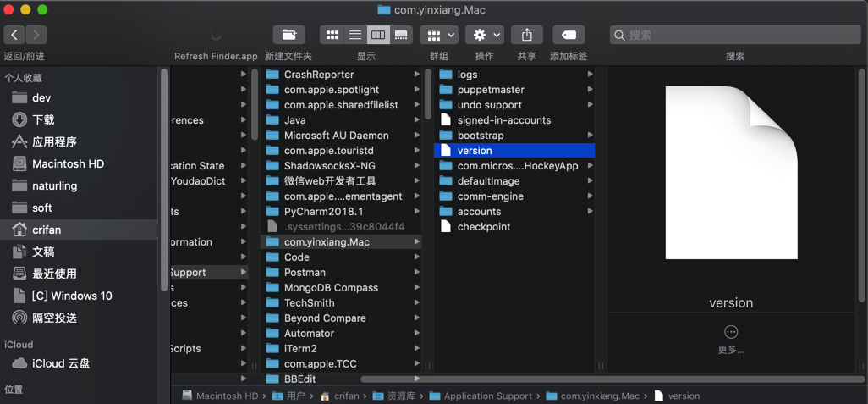Image resolution: width=868 pixels, height=404 pixels.
Task: Focus the search field
Action: [735, 35]
